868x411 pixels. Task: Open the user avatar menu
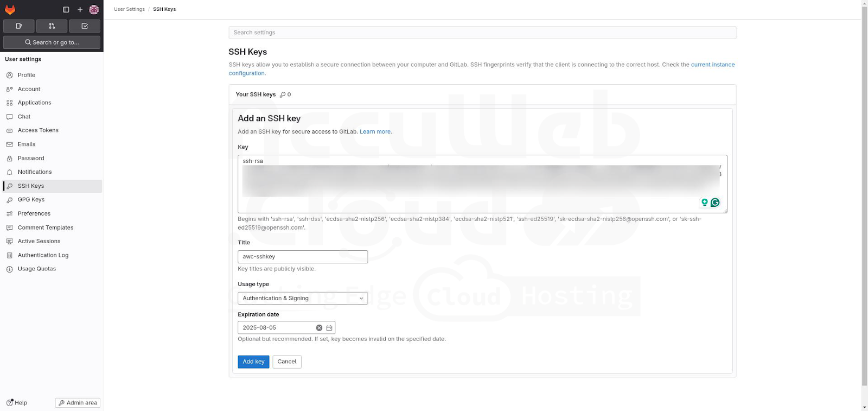coord(94,10)
